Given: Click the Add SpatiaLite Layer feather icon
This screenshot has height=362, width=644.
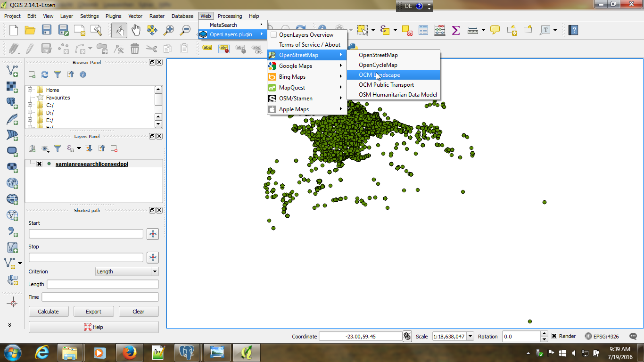Looking at the screenshot, I should coord(12,119).
